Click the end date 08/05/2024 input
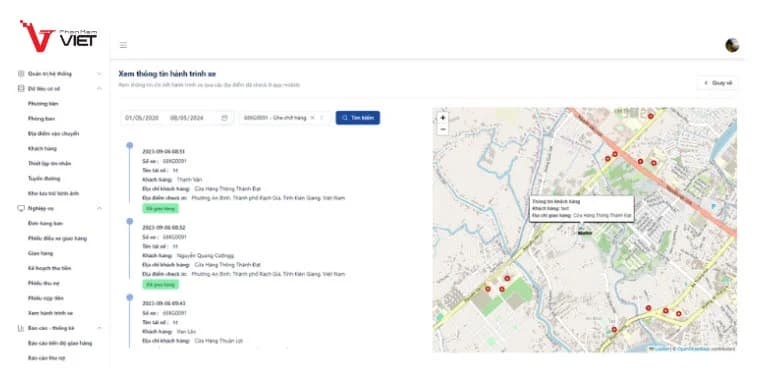 (x=187, y=118)
